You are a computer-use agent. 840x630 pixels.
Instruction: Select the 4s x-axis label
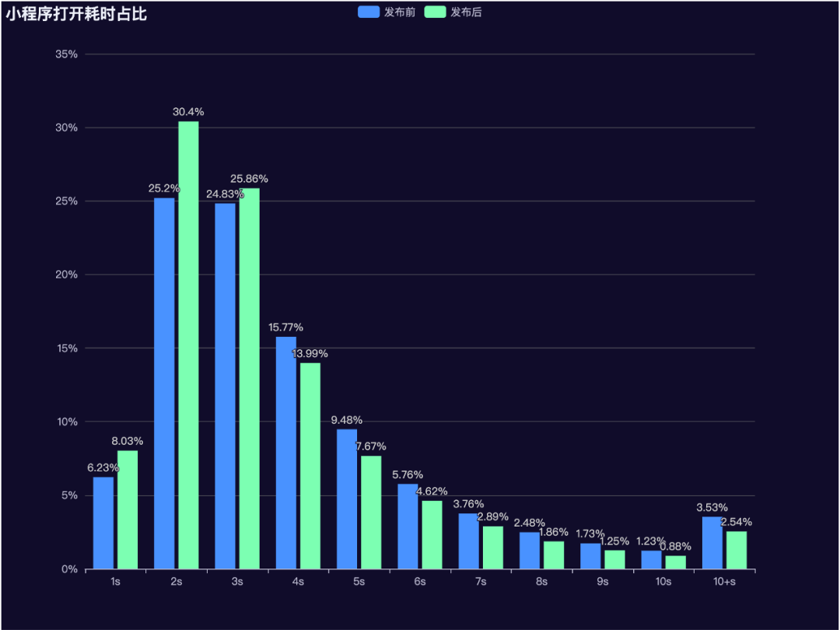pyautogui.click(x=299, y=582)
